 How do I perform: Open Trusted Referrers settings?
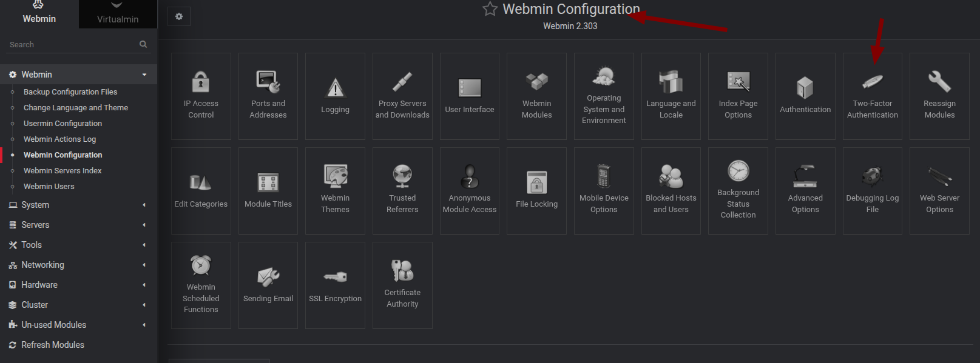click(402, 191)
